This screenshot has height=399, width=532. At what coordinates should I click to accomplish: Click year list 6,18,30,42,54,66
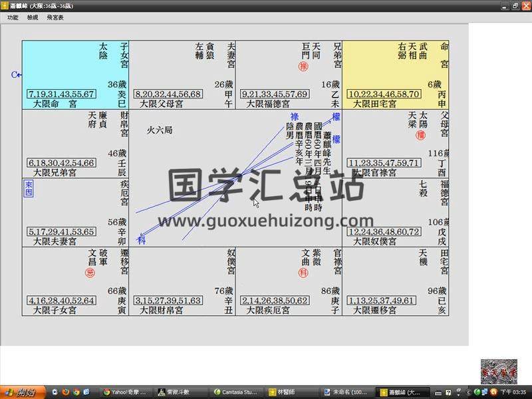pos(61,163)
